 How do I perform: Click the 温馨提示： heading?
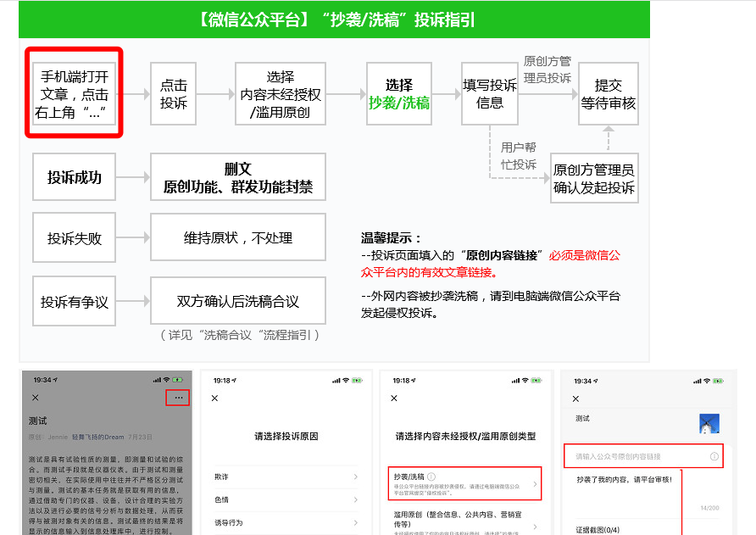[391, 238]
